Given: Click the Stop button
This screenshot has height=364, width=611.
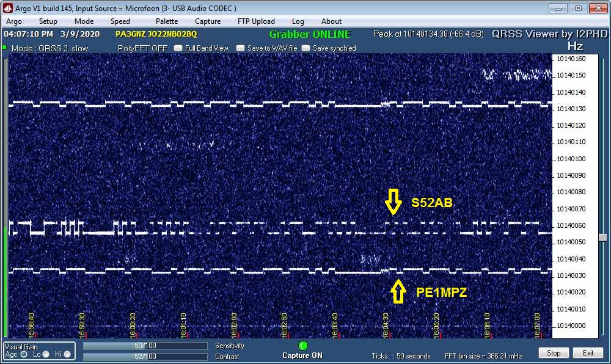Looking at the screenshot, I should [x=554, y=352].
